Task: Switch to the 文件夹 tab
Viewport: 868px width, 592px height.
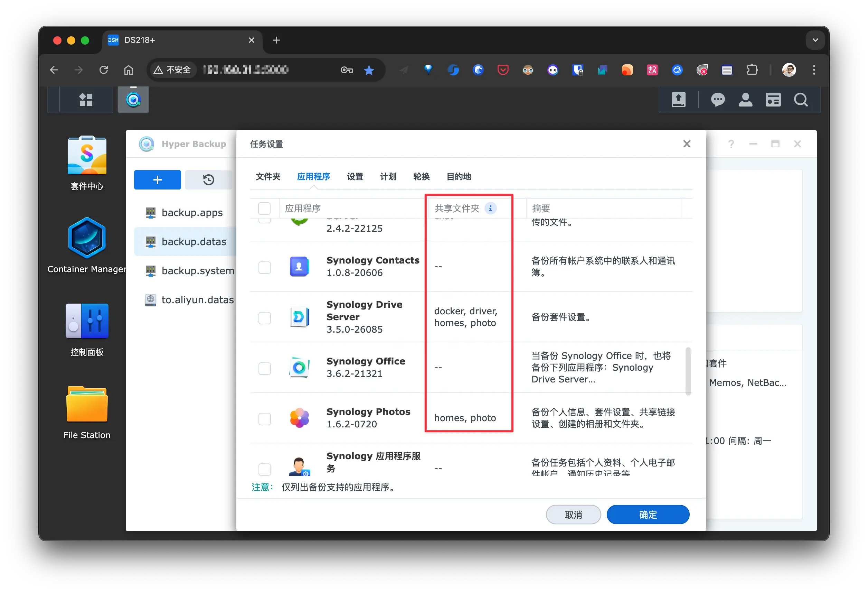Action: (x=268, y=176)
